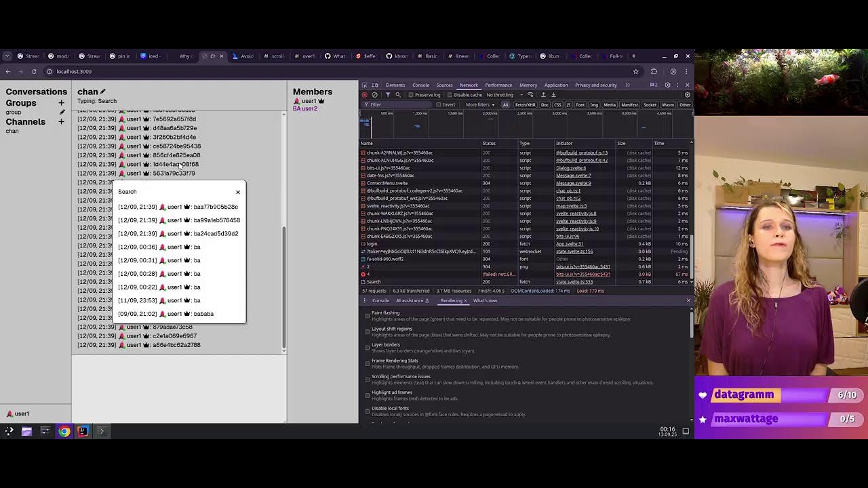Select search result baa77b905b28e
The image size is (868, 488).
(x=178, y=207)
